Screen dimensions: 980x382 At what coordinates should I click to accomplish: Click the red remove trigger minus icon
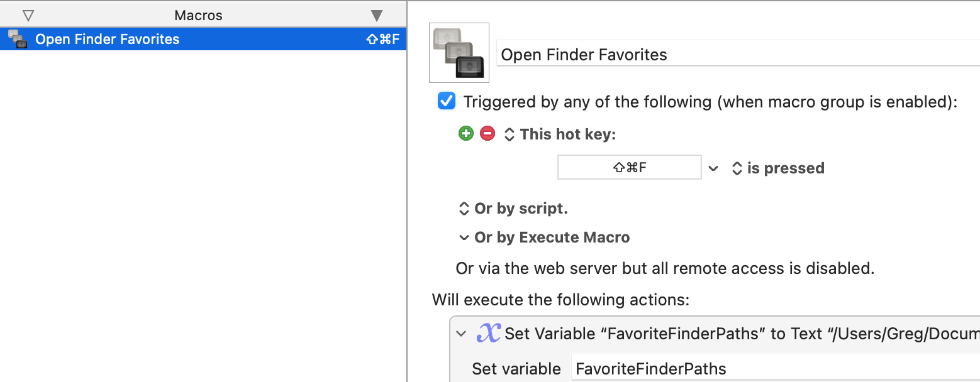coord(487,133)
